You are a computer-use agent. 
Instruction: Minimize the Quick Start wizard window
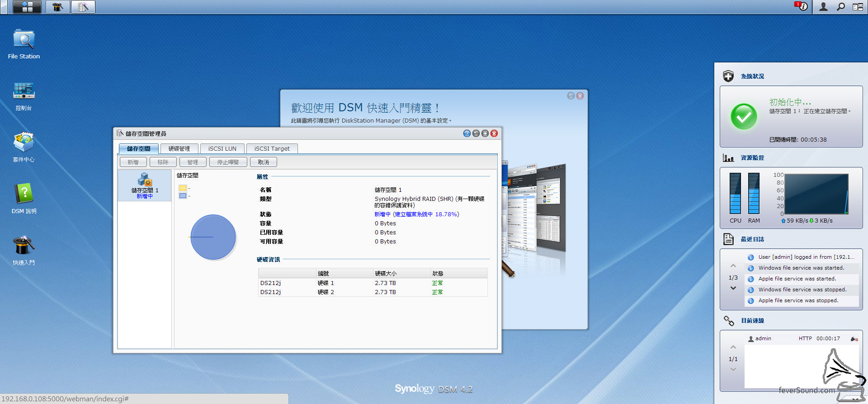click(x=571, y=96)
